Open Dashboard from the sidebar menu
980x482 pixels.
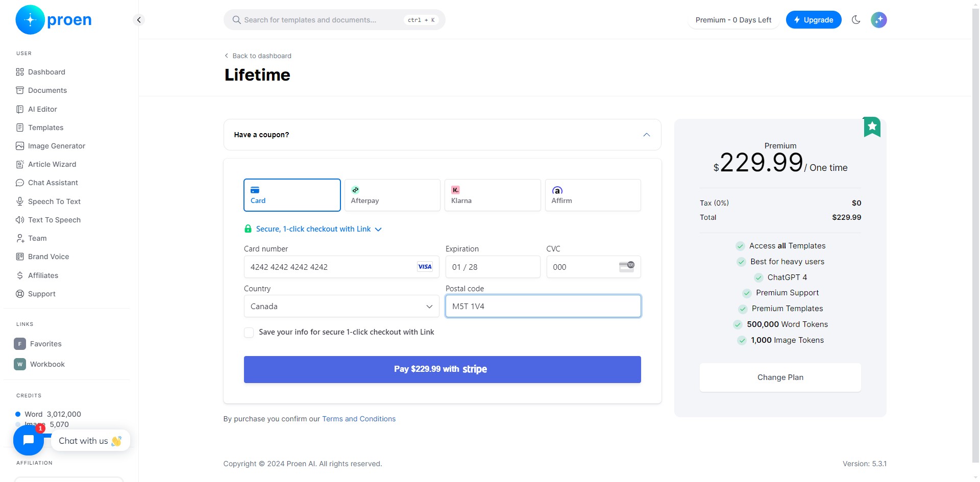coord(46,72)
